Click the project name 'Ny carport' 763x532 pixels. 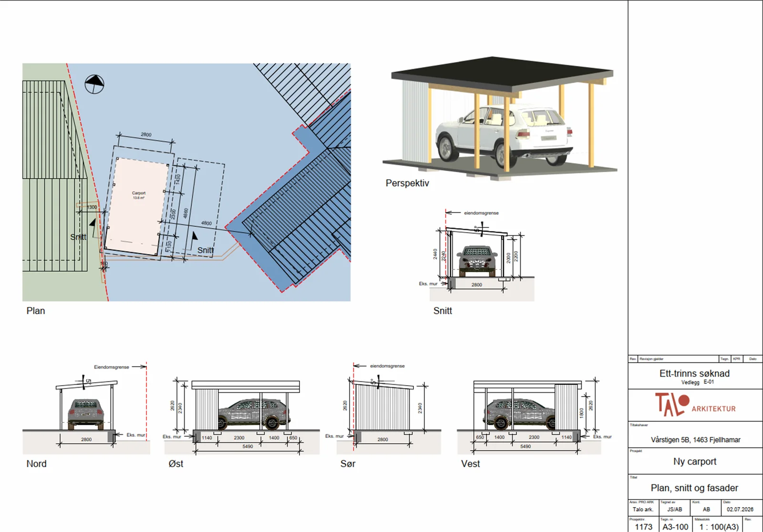(x=695, y=461)
